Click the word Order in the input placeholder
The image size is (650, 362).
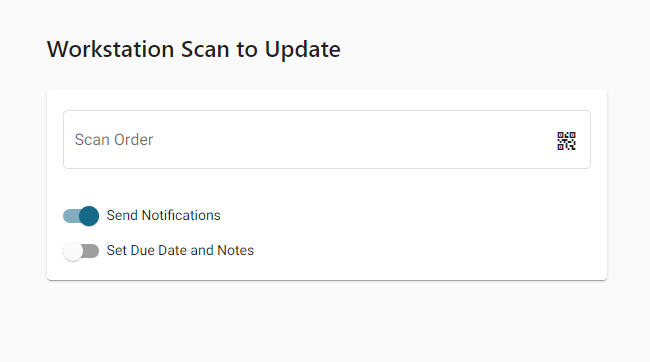(x=133, y=140)
